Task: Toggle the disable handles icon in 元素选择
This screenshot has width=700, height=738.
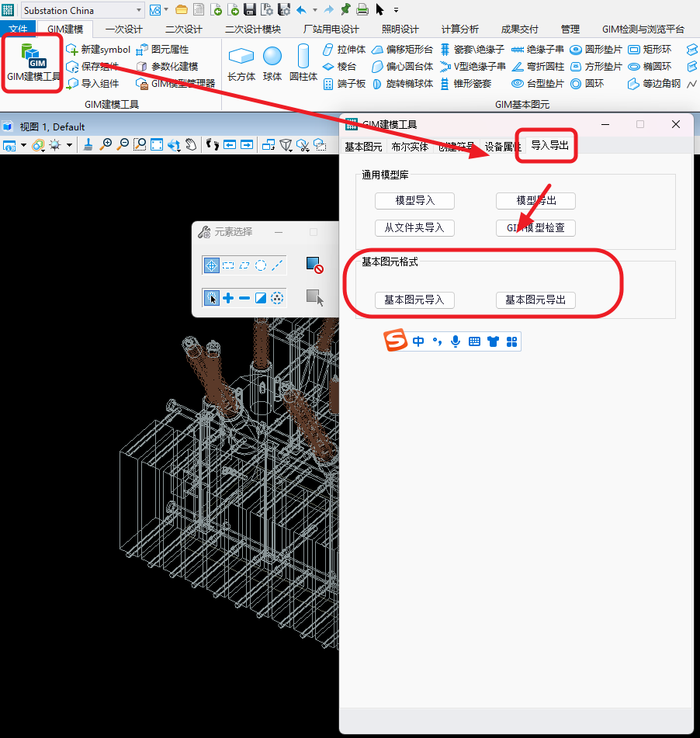Action: [314, 265]
